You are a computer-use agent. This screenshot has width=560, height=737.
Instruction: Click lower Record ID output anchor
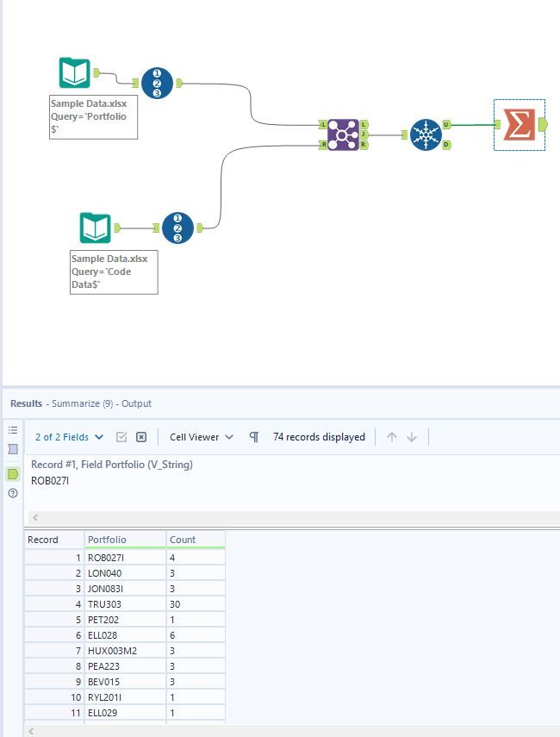(x=200, y=228)
